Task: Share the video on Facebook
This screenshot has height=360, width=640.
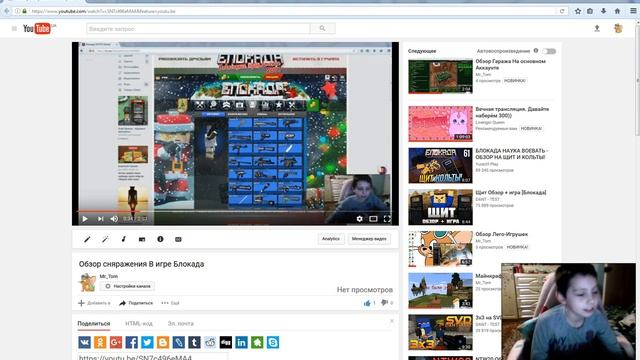Action: coord(131,342)
